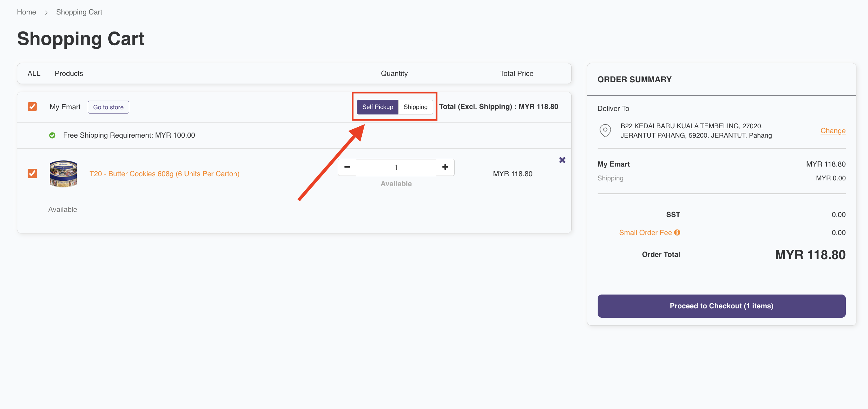The height and width of the screenshot is (409, 868).
Task: Go to Home via breadcrumb
Action: 26,12
